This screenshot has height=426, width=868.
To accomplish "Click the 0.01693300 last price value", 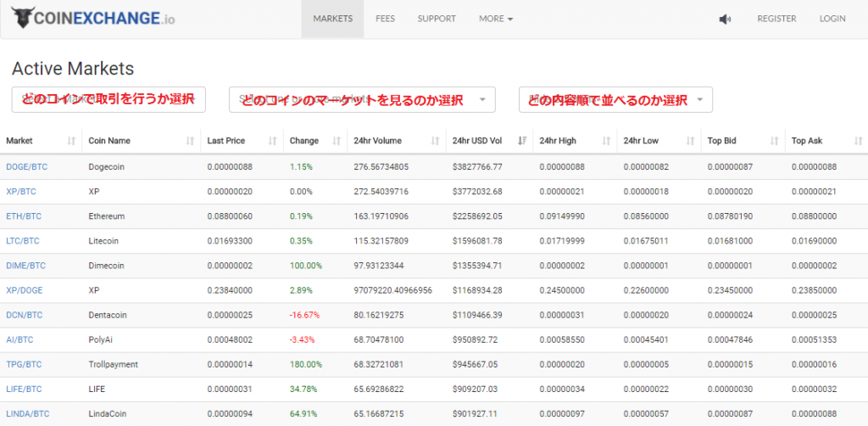I will click(230, 241).
